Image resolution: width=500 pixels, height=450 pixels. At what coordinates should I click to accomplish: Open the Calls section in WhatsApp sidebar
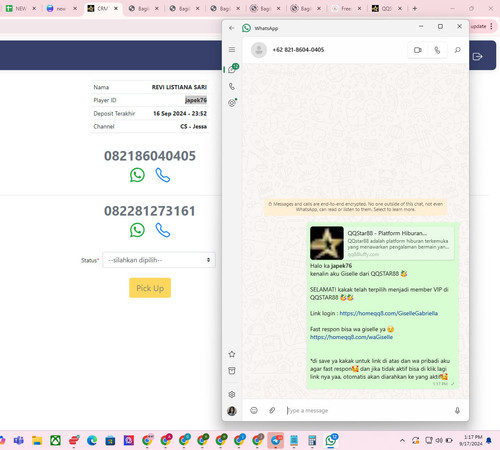[232, 87]
